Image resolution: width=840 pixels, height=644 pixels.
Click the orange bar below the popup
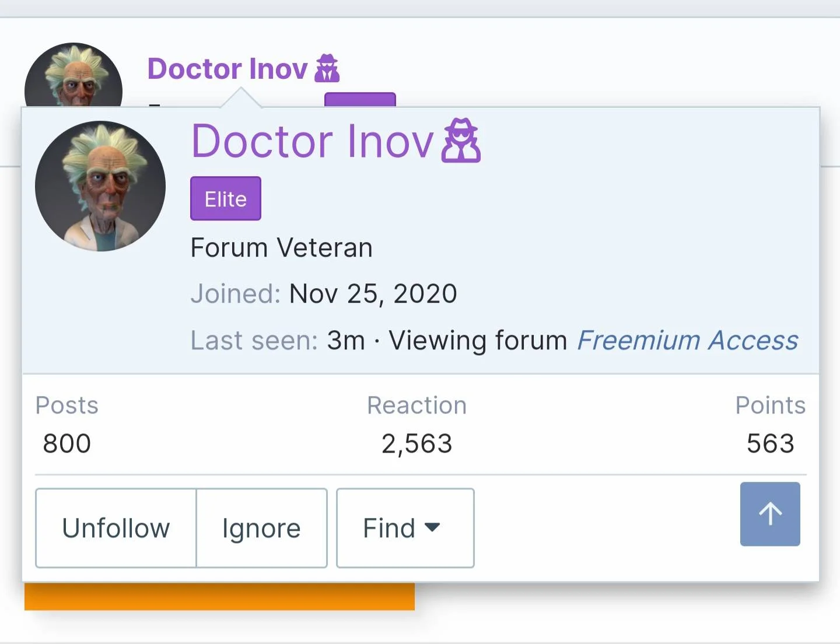tap(219, 596)
